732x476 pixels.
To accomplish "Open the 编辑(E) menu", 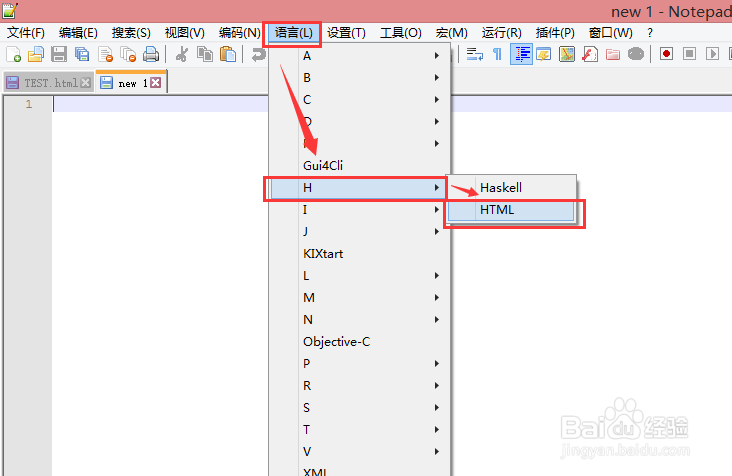I will (78, 33).
